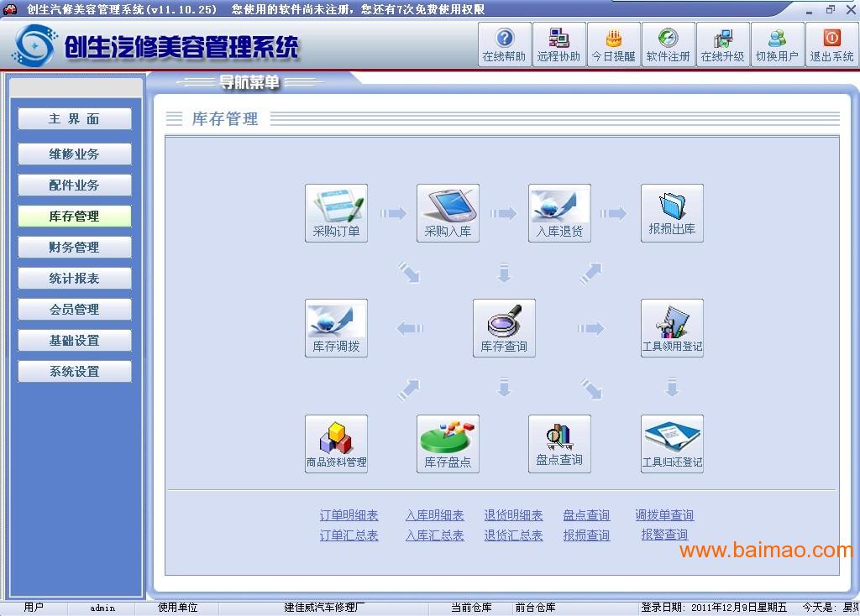Open the 财务管理 sidebar section
860x616 pixels.
(74, 247)
